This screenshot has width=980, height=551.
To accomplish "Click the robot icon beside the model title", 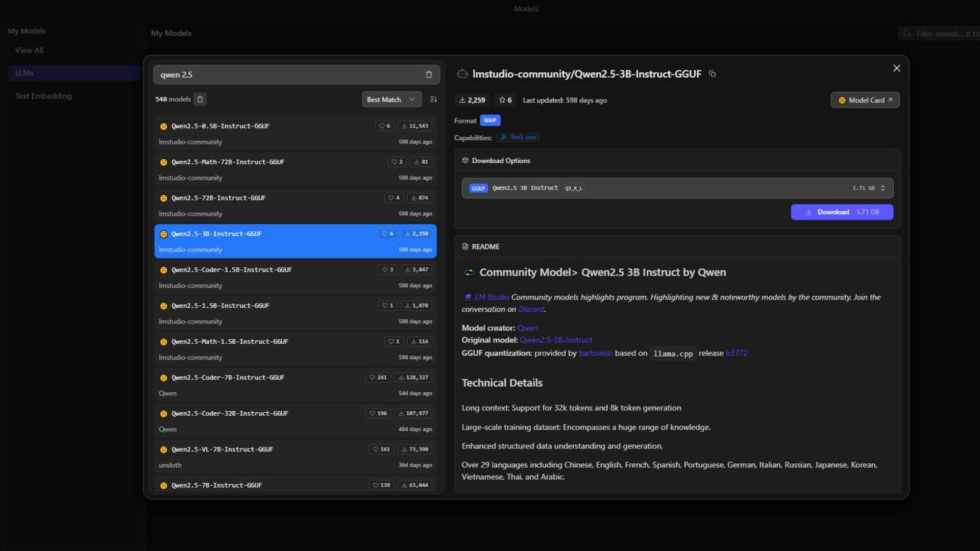I will [x=462, y=74].
